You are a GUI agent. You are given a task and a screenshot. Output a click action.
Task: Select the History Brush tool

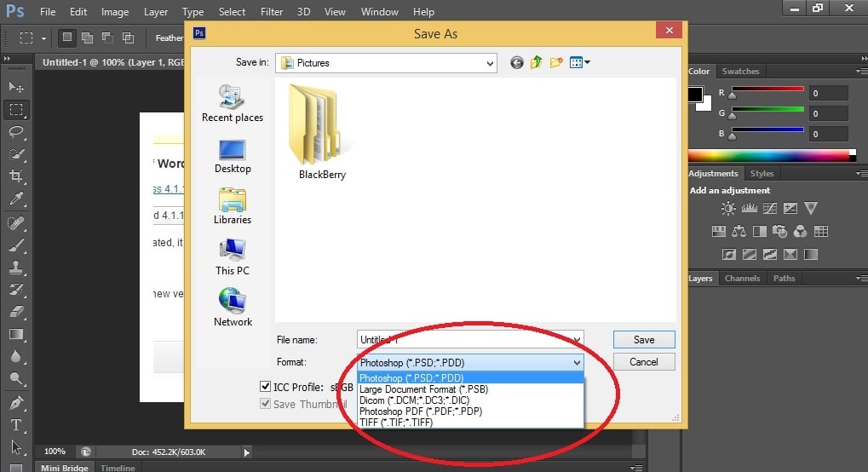[16, 290]
